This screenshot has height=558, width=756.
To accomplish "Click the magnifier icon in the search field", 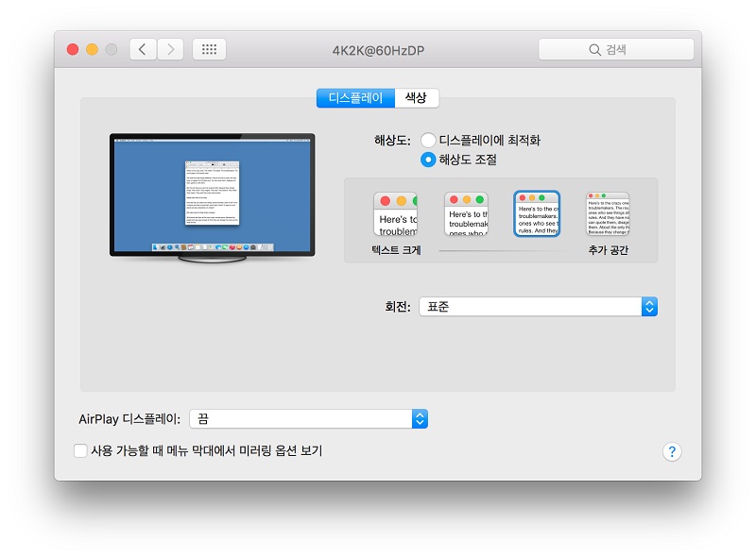I will tap(594, 50).
